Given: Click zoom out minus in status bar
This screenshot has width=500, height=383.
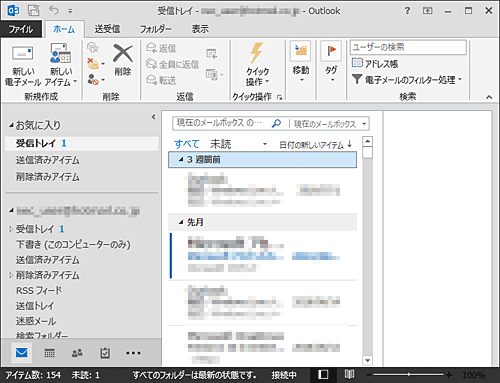Looking at the screenshot, I should click(x=368, y=375).
